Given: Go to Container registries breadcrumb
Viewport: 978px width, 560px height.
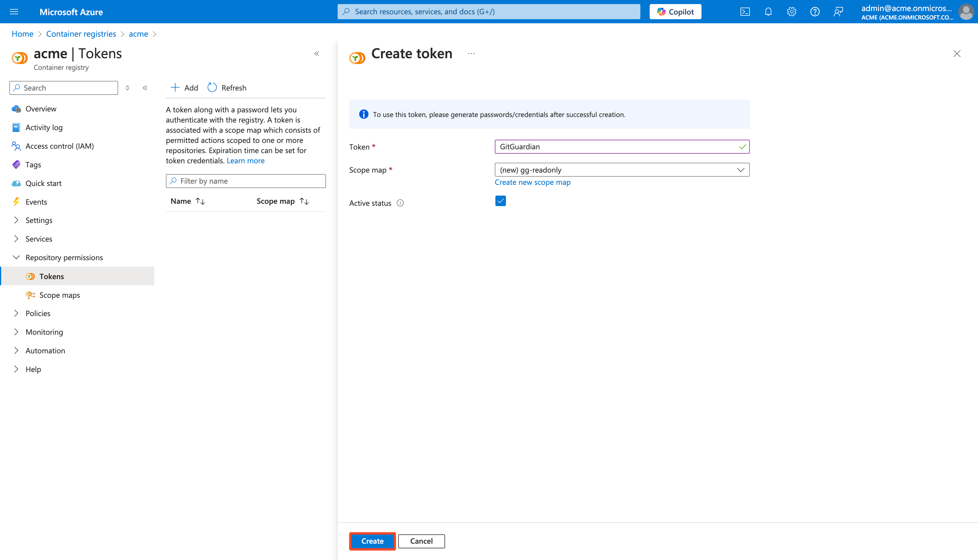Looking at the screenshot, I should (81, 34).
